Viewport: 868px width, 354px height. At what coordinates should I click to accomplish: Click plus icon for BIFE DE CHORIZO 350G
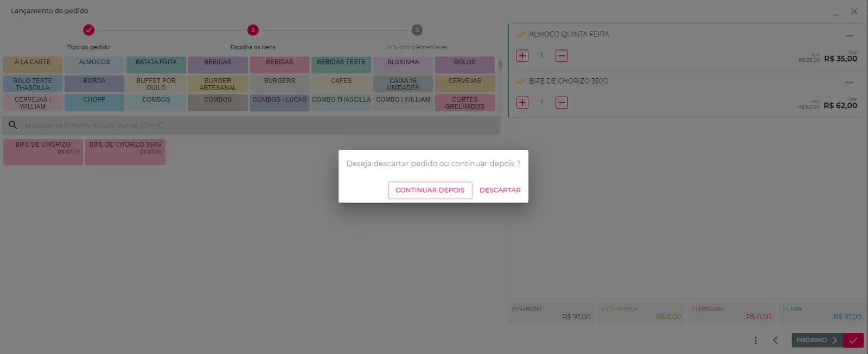(522, 102)
